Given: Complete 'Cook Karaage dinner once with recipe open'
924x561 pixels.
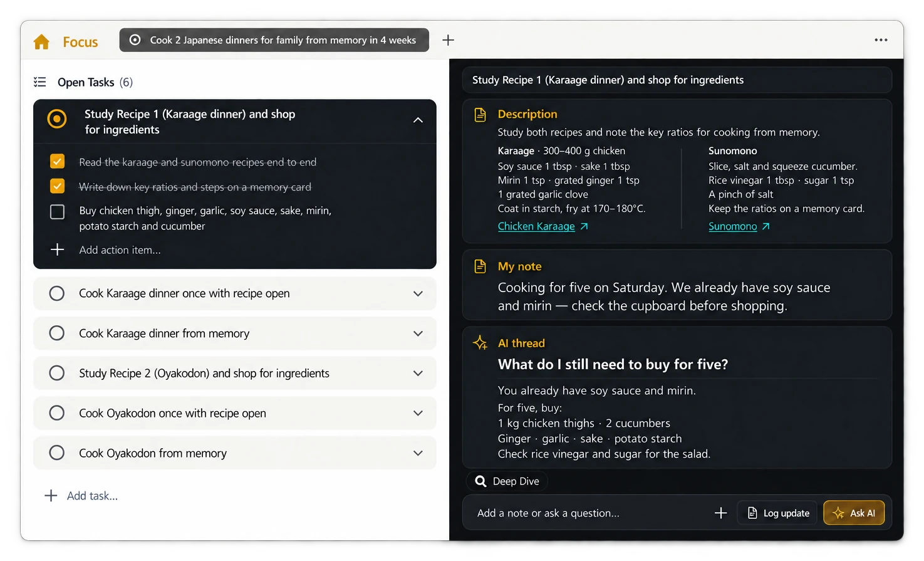Looking at the screenshot, I should (57, 293).
